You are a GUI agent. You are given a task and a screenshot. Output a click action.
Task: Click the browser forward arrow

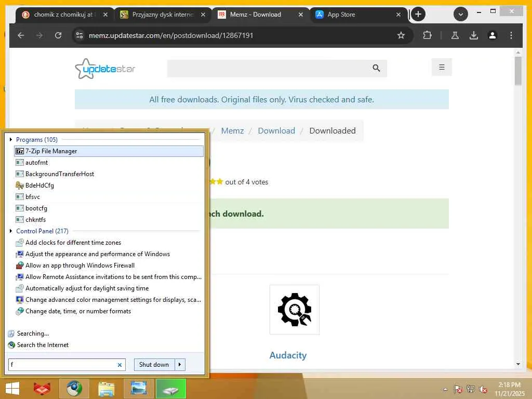tap(39, 35)
